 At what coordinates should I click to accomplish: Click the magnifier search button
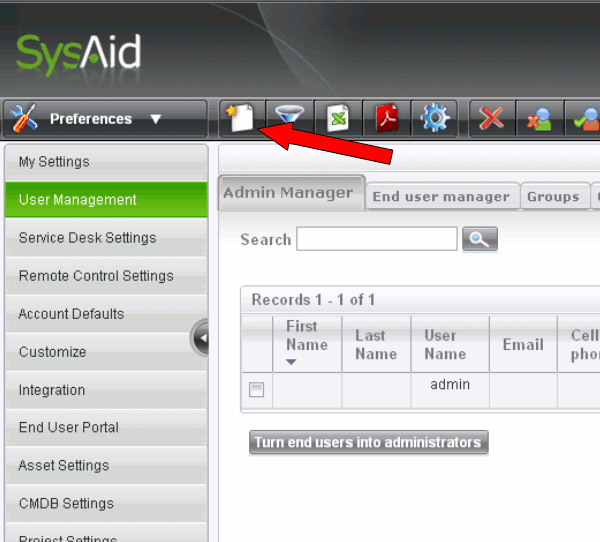[480, 239]
